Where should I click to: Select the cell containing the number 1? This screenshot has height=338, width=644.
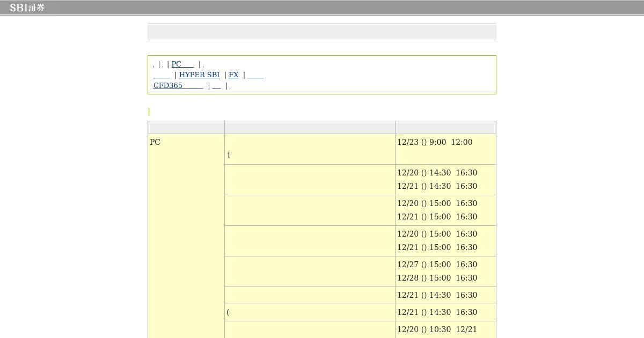coord(310,149)
